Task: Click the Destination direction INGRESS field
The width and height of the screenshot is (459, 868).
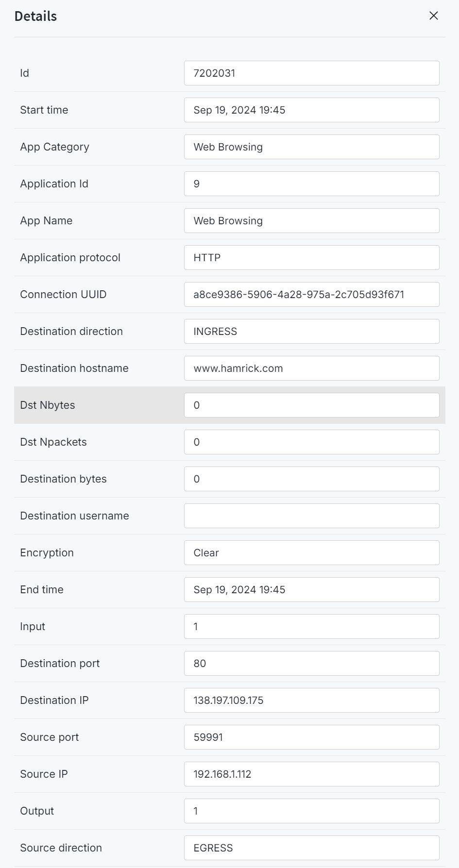Action: (312, 331)
